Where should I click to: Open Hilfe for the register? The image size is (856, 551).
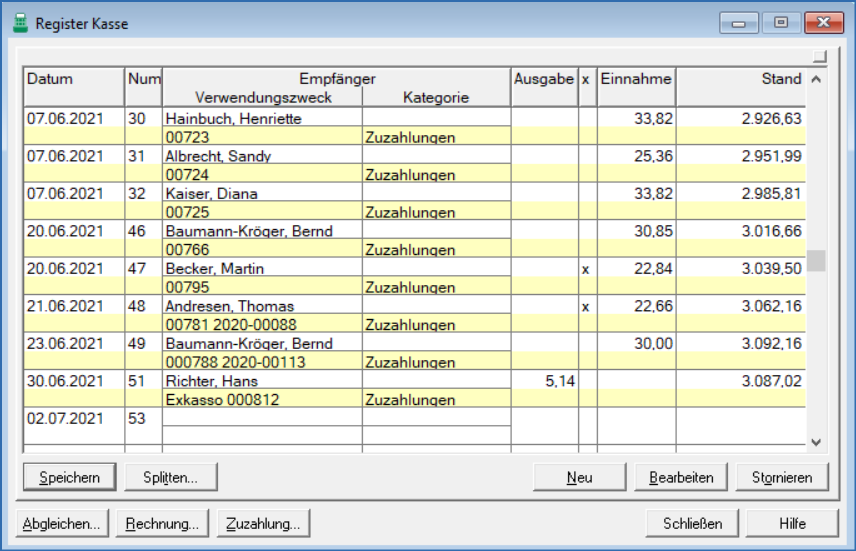pyautogui.click(x=792, y=524)
